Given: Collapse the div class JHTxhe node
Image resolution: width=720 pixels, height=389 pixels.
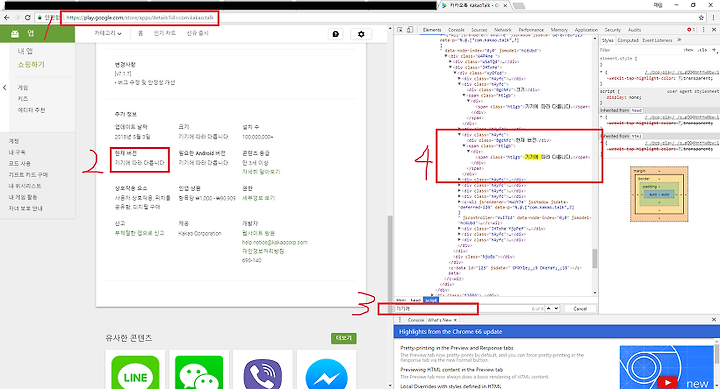Looking at the screenshot, I should point(450,67).
